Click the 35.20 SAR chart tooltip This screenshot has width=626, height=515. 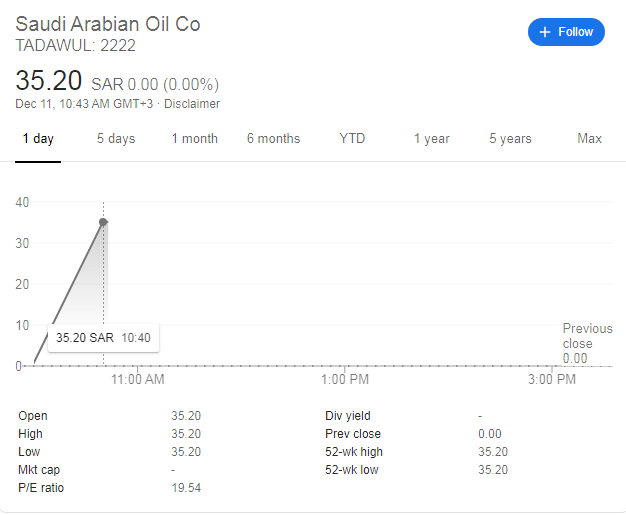tap(103, 338)
